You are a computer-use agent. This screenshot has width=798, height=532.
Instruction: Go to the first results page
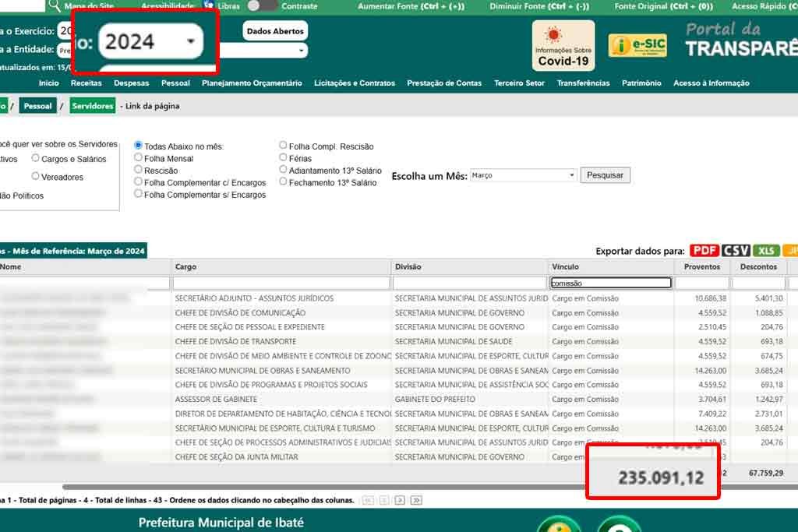pyautogui.click(x=368, y=501)
